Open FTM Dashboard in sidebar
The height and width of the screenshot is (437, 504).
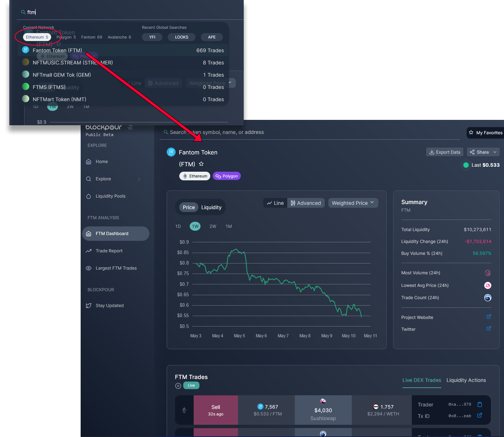click(x=116, y=234)
